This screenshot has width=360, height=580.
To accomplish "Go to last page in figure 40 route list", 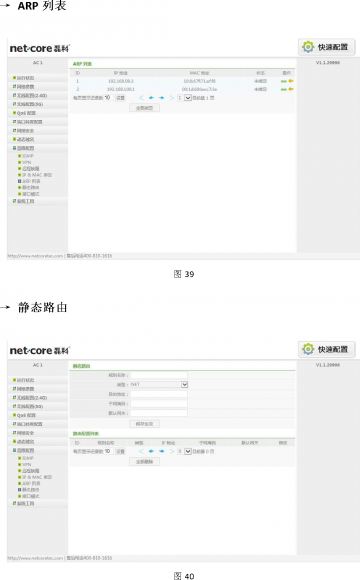I will coord(172,451).
